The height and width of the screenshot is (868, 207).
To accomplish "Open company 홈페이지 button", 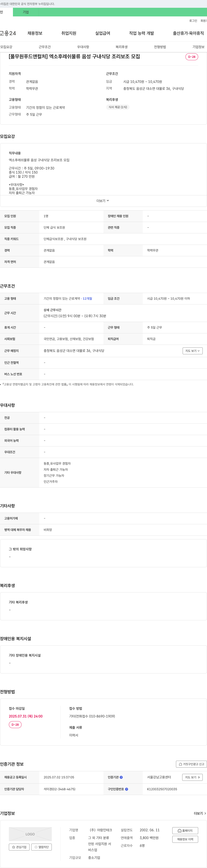I will click(185, 830).
